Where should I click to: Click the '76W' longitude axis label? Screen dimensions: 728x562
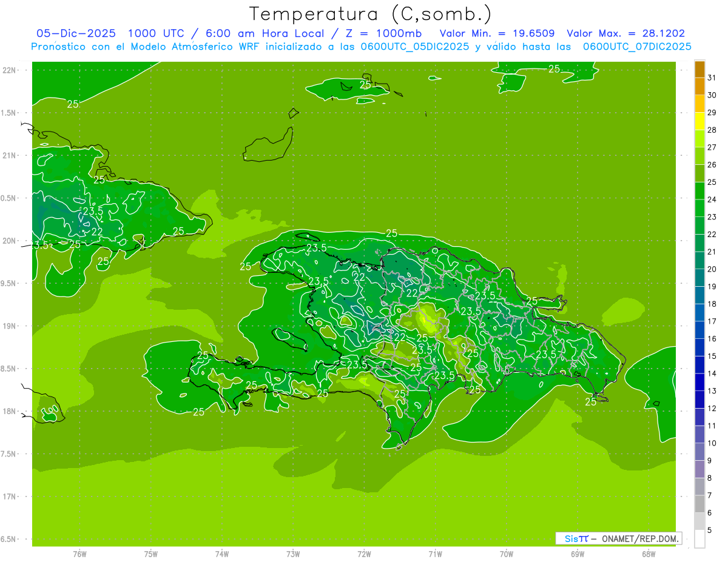click(x=79, y=554)
